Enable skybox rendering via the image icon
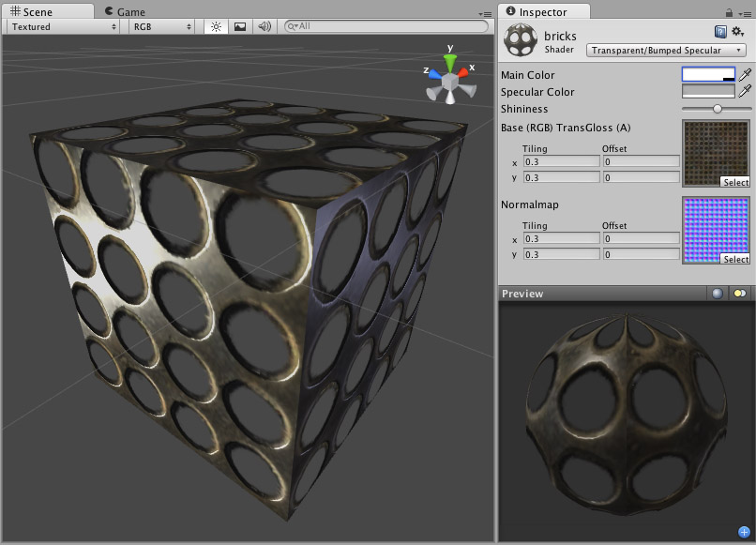Screen dimensions: 756x545 pyautogui.click(x=238, y=26)
